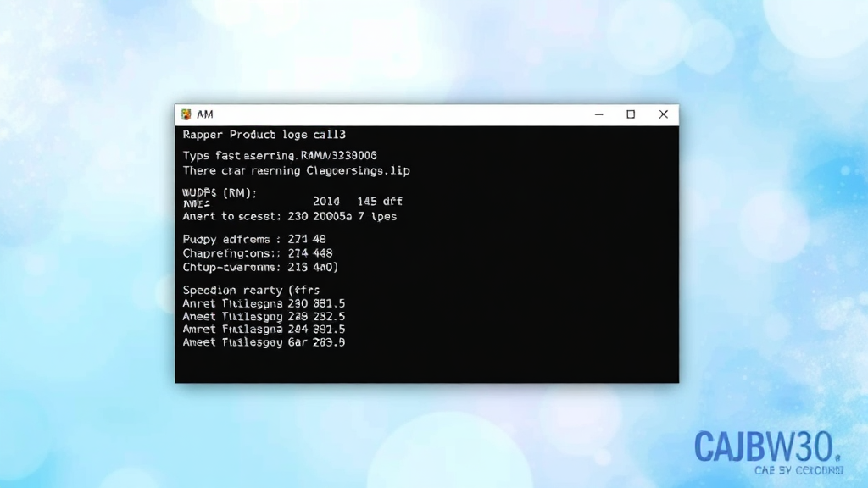Click the row ending in 881.5
868x488 pixels.
click(264, 303)
